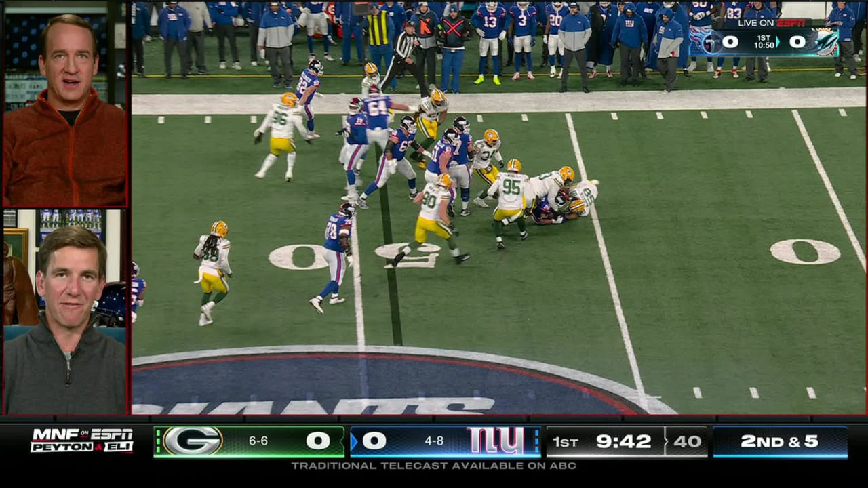The image size is (868, 488).
Task: Click the 2ND & 5 down indicator
Action: coord(779,441)
